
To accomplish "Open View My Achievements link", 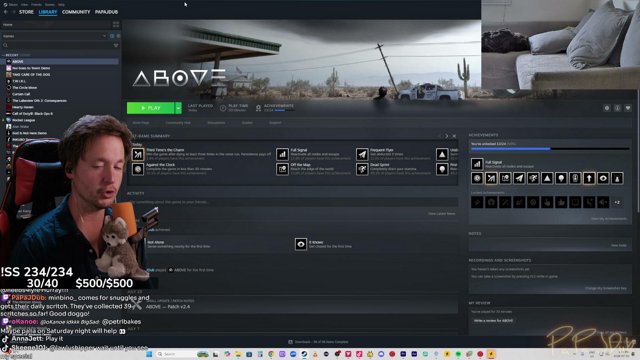I will click(x=609, y=219).
